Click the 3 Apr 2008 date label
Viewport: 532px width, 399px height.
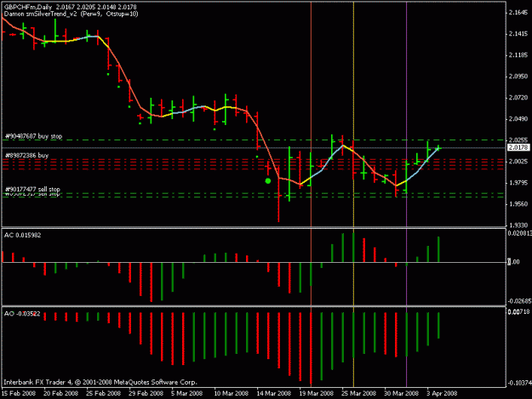pyautogui.click(x=442, y=393)
